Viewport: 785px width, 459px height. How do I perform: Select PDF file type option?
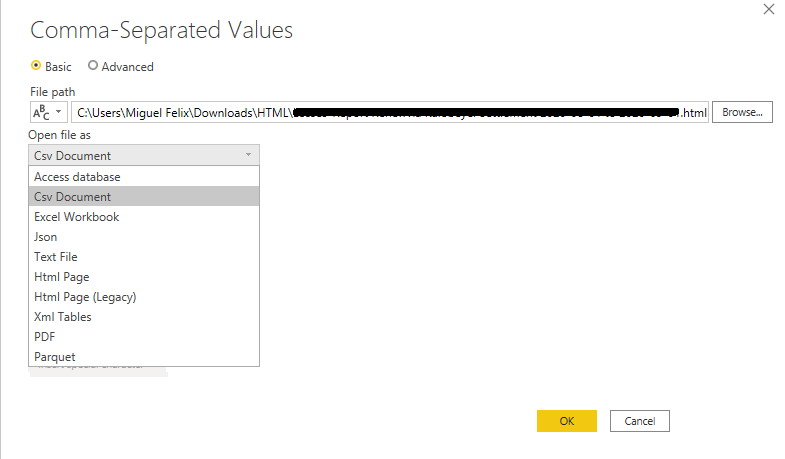44,337
